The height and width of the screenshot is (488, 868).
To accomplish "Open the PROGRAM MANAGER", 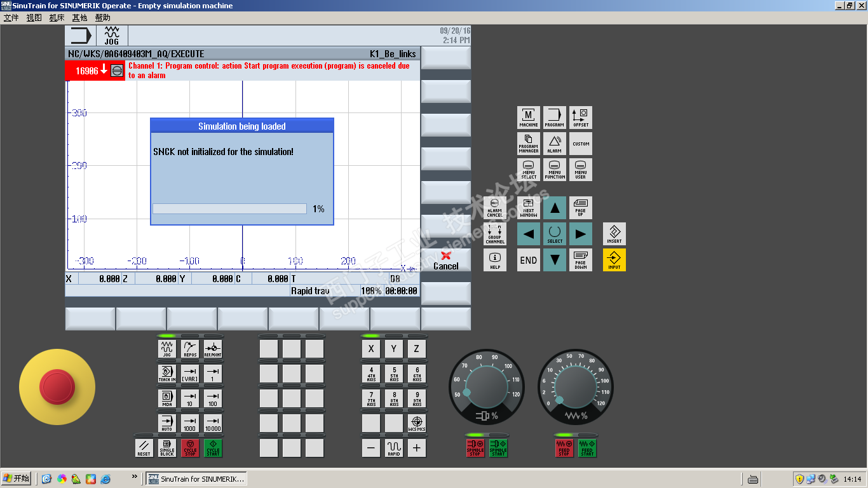I will click(529, 144).
